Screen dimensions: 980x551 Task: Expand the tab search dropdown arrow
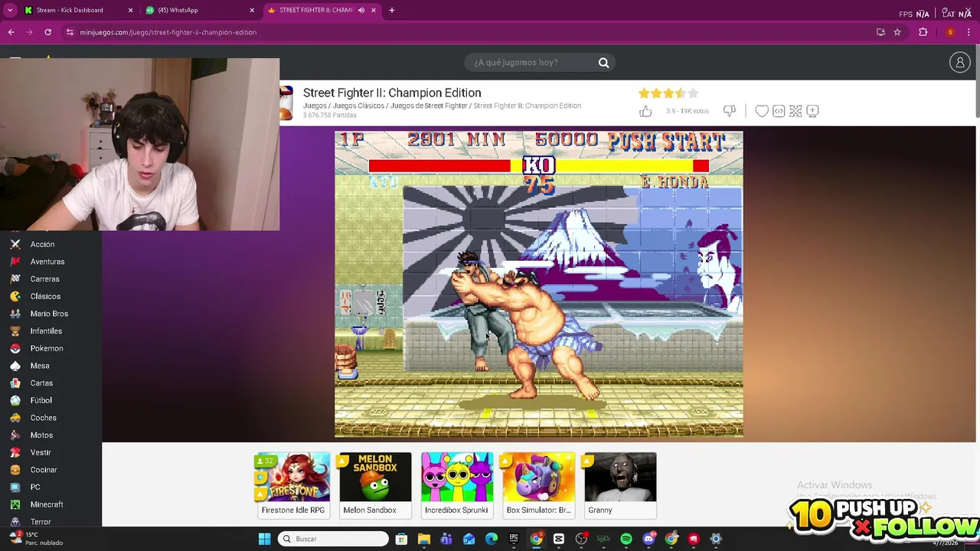click(x=10, y=10)
